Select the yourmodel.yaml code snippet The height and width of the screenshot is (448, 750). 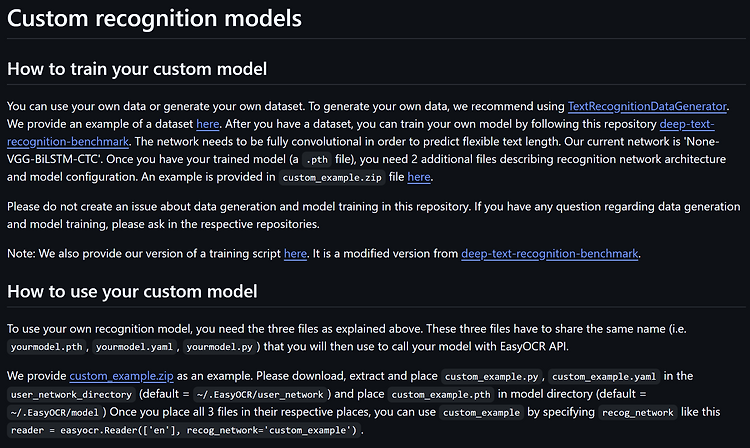coord(134,347)
